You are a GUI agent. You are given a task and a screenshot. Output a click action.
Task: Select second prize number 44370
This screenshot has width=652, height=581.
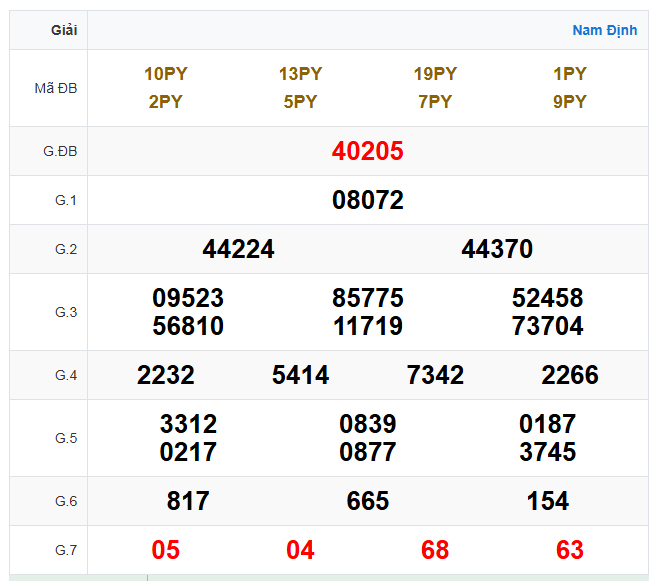click(x=497, y=249)
